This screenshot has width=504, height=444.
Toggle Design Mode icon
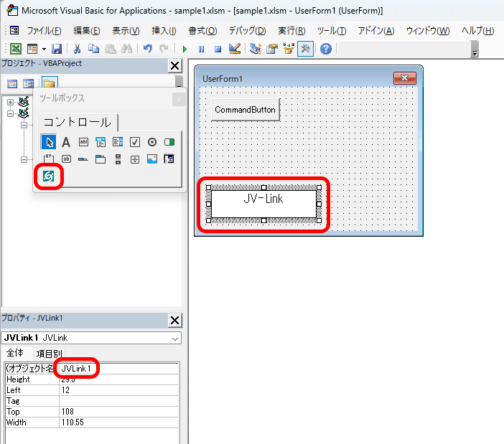pyautogui.click(x=235, y=49)
